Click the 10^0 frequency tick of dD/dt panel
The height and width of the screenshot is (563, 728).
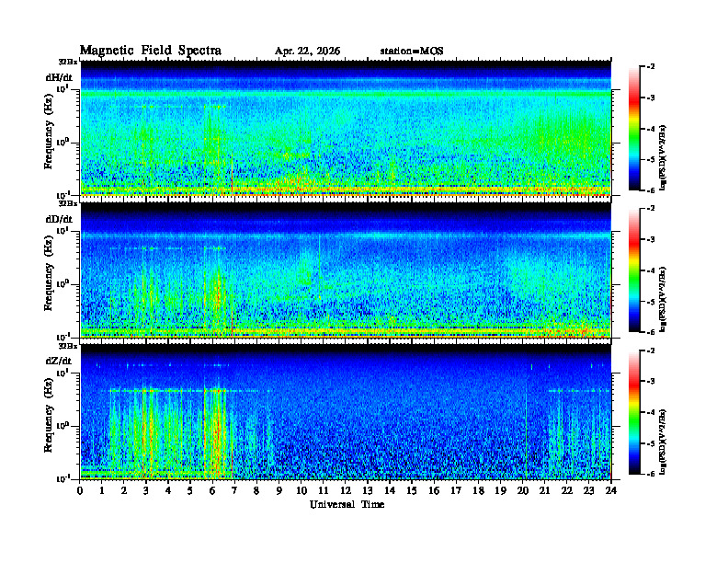tap(63, 283)
